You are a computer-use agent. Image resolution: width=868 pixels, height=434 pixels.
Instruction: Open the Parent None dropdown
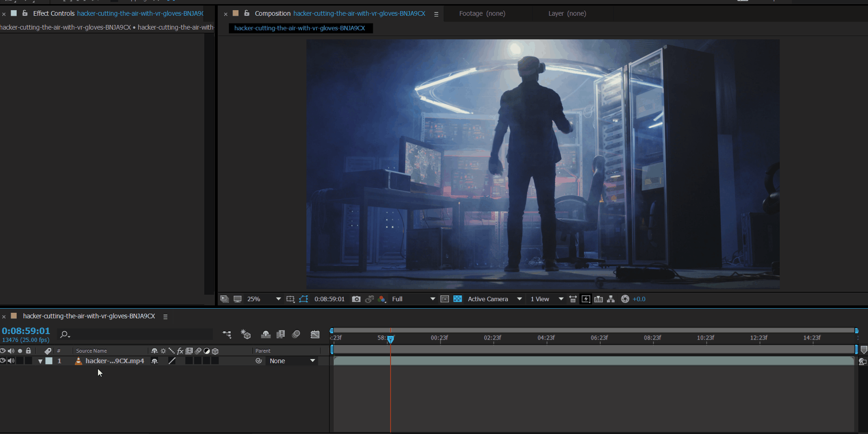coord(292,361)
